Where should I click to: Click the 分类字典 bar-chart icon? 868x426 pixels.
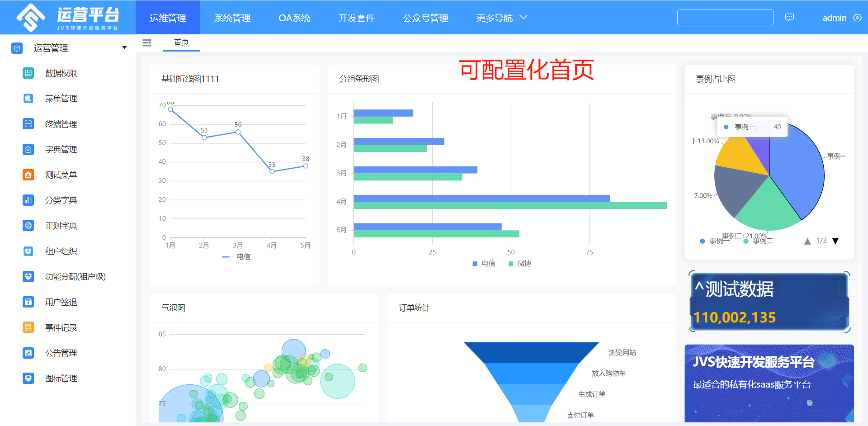point(28,200)
